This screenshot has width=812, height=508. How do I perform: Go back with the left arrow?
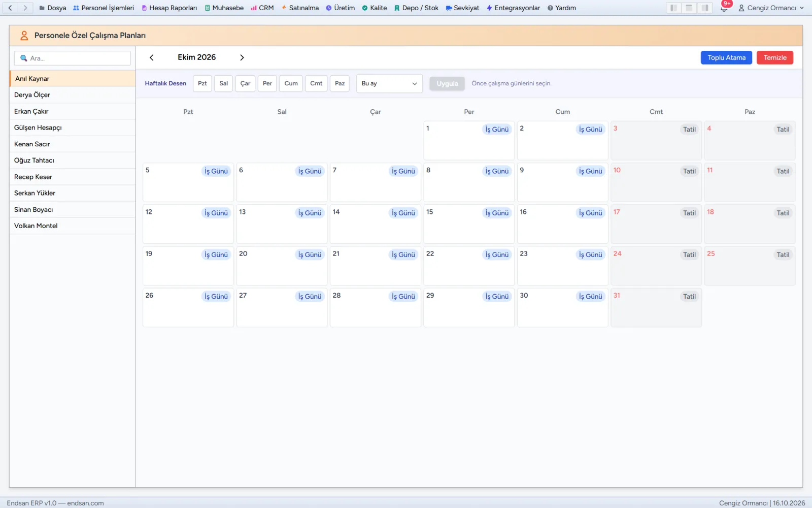[x=10, y=8]
